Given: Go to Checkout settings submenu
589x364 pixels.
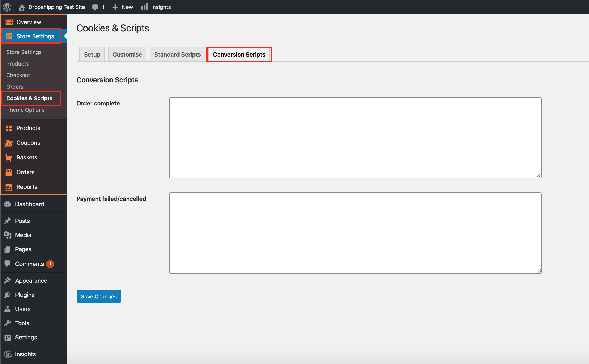Looking at the screenshot, I should 18,75.
